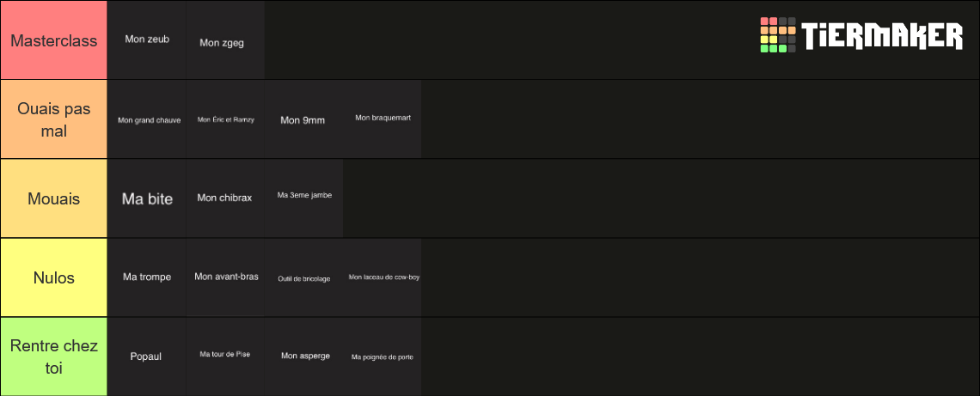980x396 pixels.
Task: Select the Mon braquemart tile
Action: pyautogui.click(x=383, y=119)
